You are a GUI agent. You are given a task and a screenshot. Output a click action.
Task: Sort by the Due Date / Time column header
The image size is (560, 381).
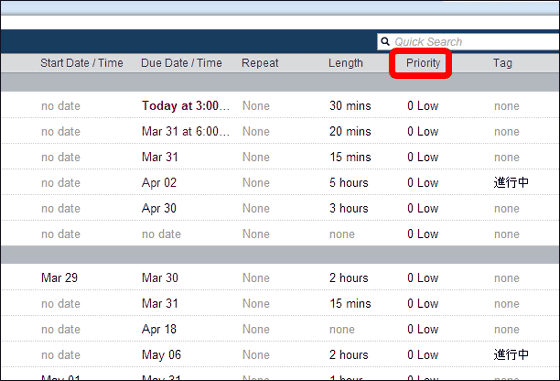click(x=181, y=63)
